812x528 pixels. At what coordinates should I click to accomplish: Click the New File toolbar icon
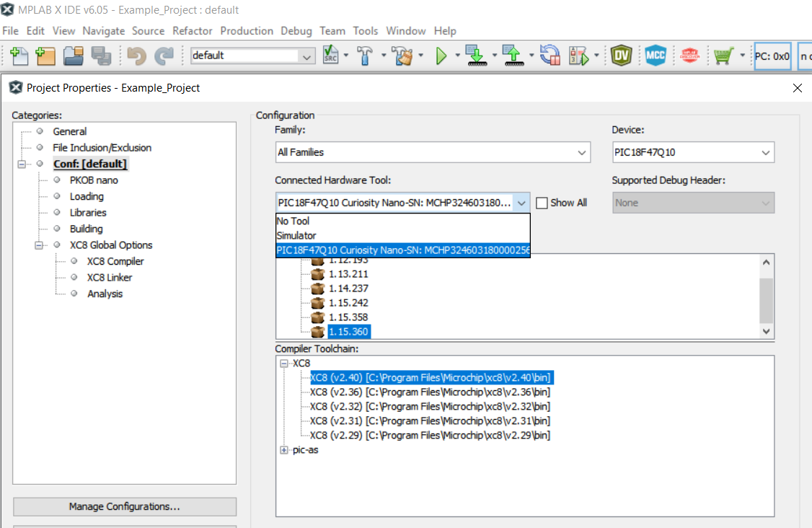[x=19, y=56]
